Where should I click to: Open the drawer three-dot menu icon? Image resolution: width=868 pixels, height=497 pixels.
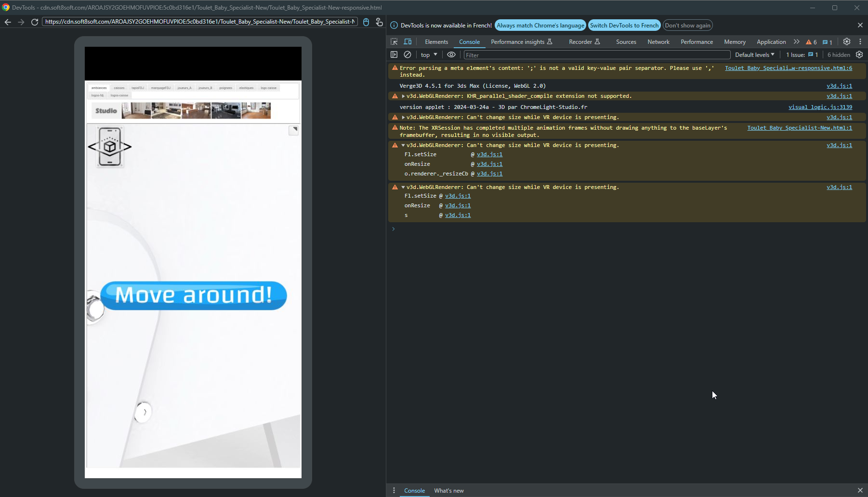tap(394, 490)
